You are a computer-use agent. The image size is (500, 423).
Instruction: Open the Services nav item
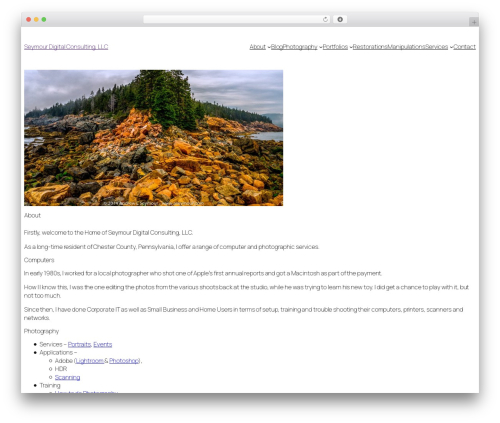point(436,47)
